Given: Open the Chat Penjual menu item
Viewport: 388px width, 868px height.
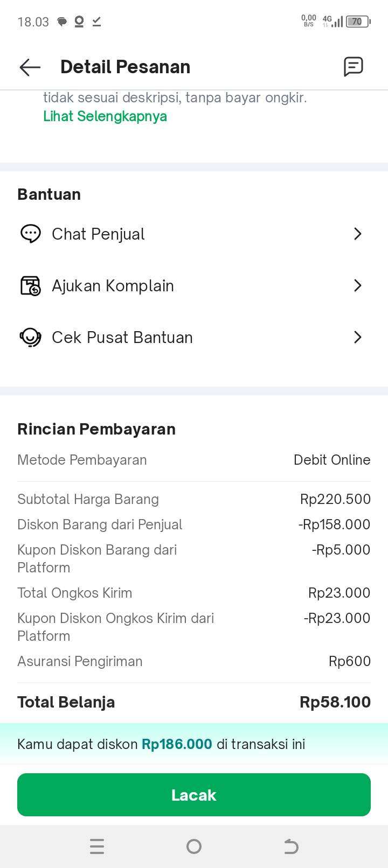Looking at the screenshot, I should 98,234.
